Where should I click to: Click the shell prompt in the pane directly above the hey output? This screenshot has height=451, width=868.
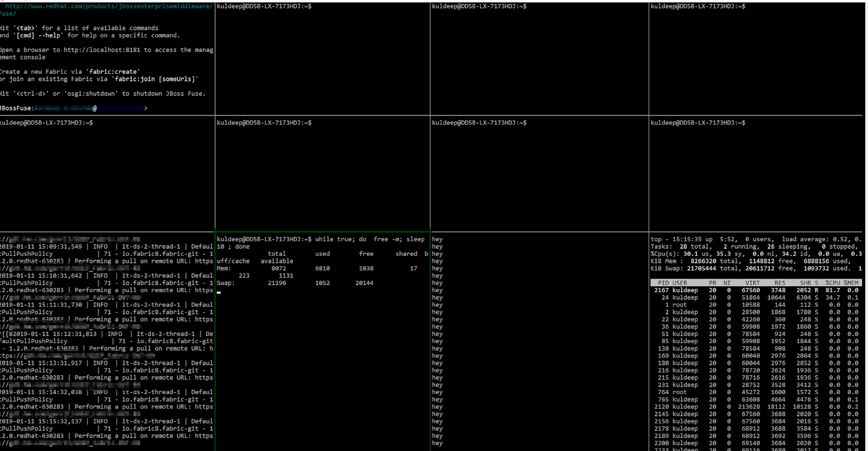(x=479, y=123)
